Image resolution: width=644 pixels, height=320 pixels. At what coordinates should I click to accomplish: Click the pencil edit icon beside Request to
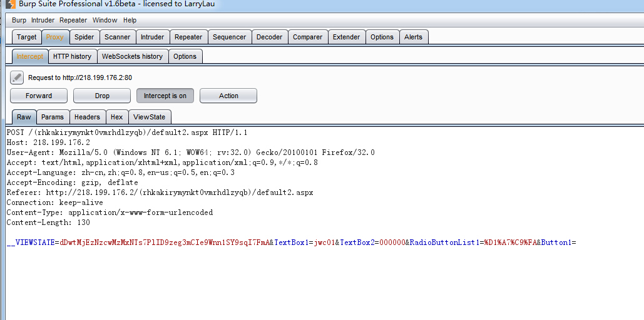[17, 77]
